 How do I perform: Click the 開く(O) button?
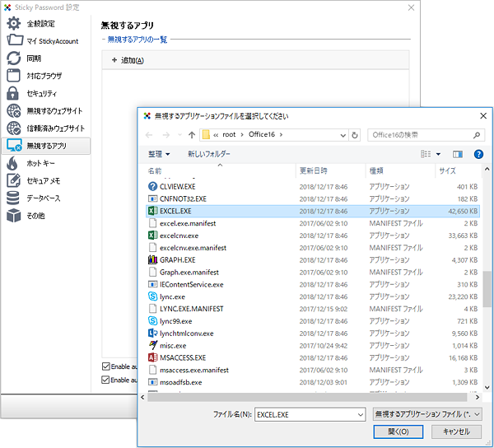[x=398, y=432]
